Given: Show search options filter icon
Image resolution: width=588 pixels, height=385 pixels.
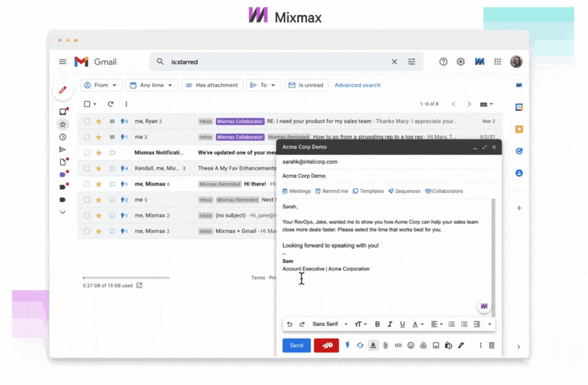Looking at the screenshot, I should [x=411, y=62].
